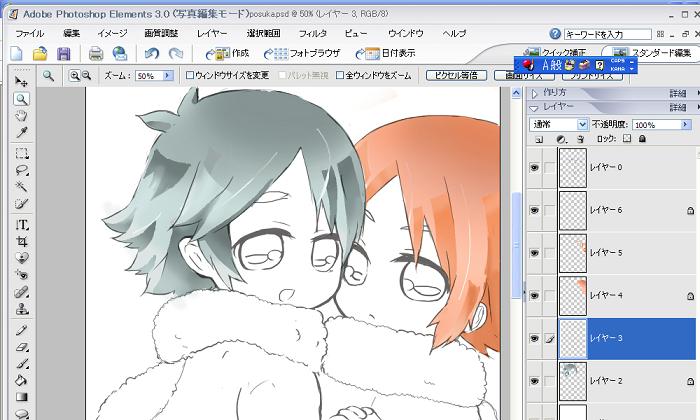Select the Lasso tool
700x420 pixels.
point(21,170)
